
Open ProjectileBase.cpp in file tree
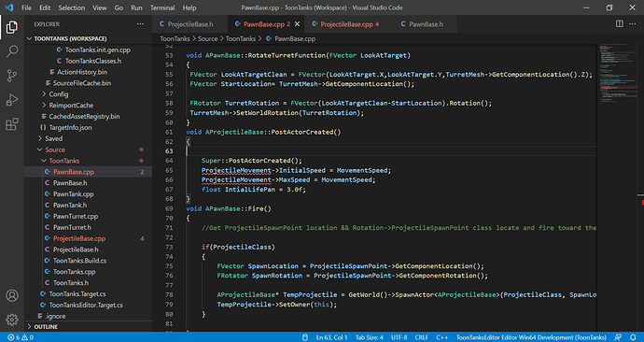click(x=79, y=238)
